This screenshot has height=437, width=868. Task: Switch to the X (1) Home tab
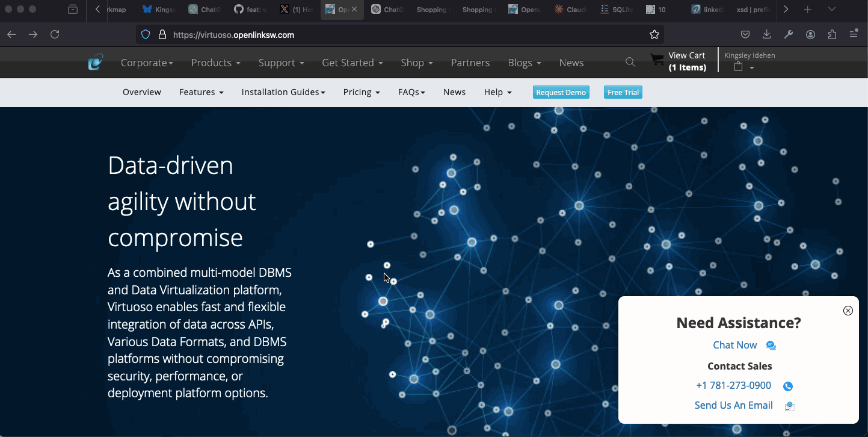pos(297,10)
